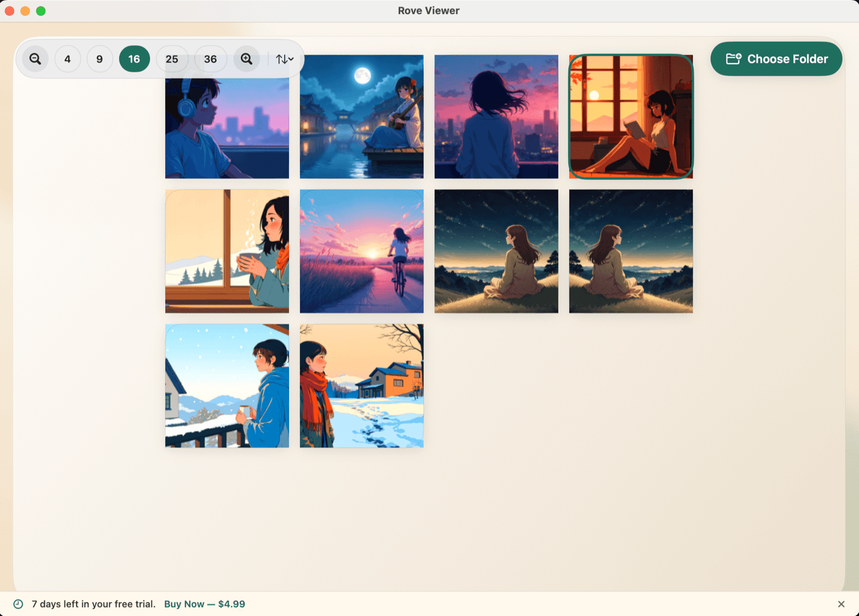The height and width of the screenshot is (616, 859).
Task: Minimize the Rove Viewer window
Action: pos(25,10)
